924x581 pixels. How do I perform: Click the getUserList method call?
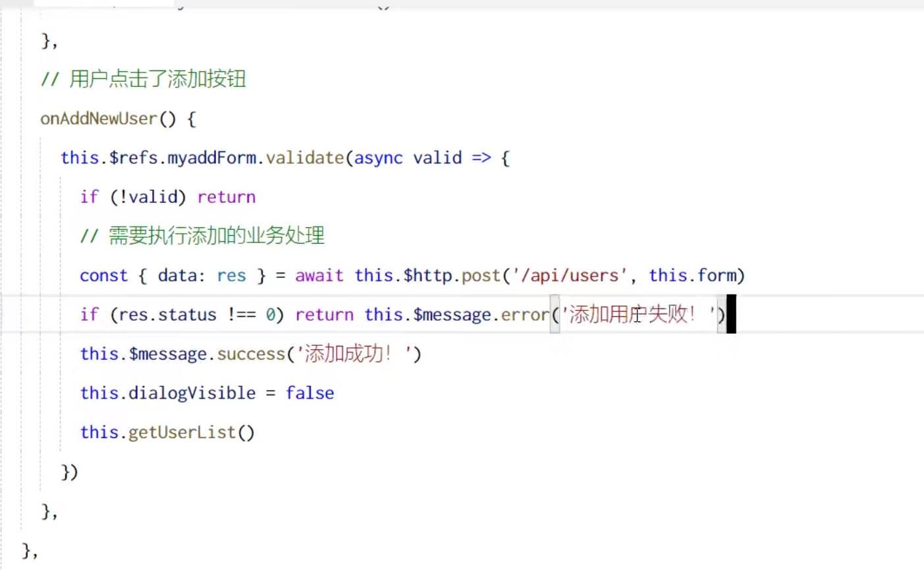pyautogui.click(x=191, y=432)
